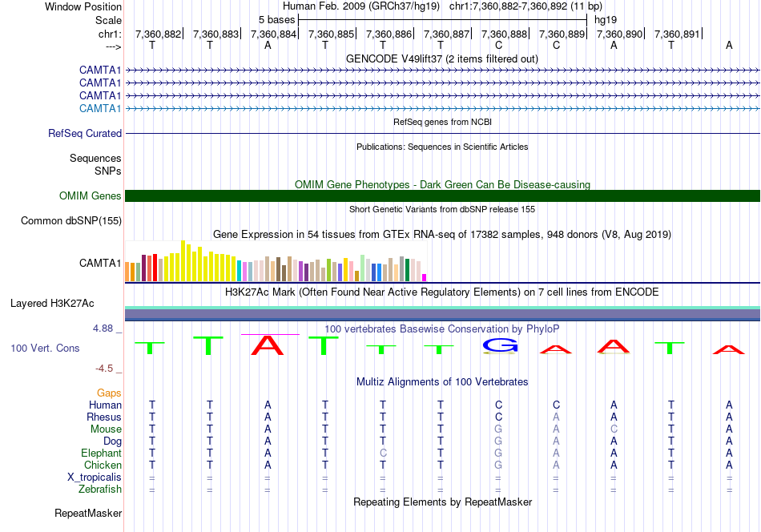Click the Chicken species label
Image resolution: width=761 pixels, height=532 pixels.
coord(103,465)
